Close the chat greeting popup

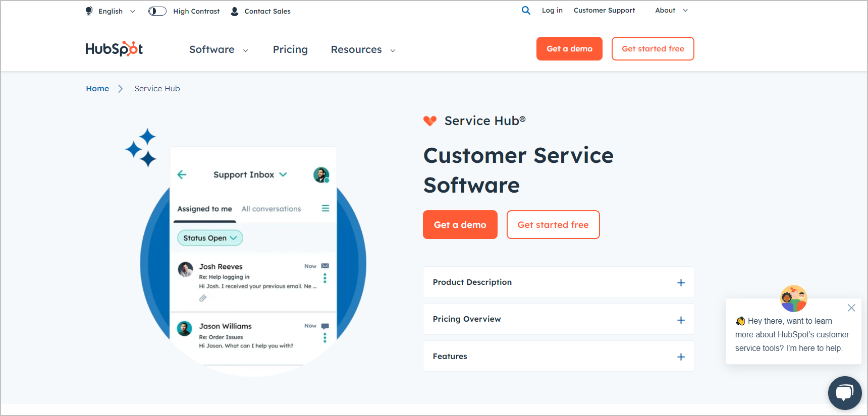pos(851,308)
